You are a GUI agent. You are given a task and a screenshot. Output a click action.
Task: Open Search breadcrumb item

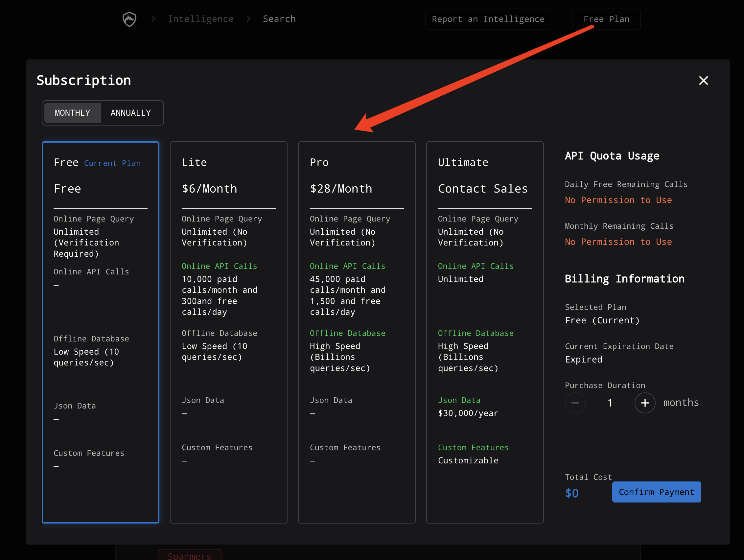tap(279, 19)
